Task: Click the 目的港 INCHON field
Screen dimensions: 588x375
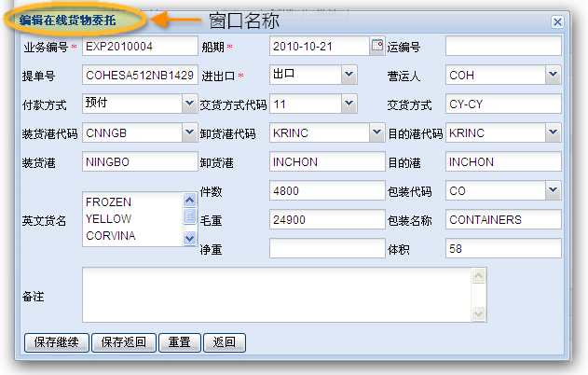Action: pyautogui.click(x=503, y=161)
